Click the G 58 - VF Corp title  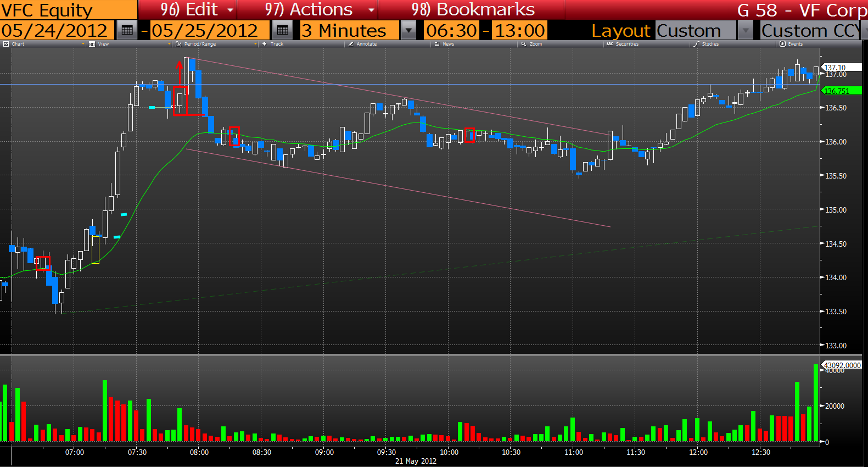pyautogui.click(x=802, y=10)
